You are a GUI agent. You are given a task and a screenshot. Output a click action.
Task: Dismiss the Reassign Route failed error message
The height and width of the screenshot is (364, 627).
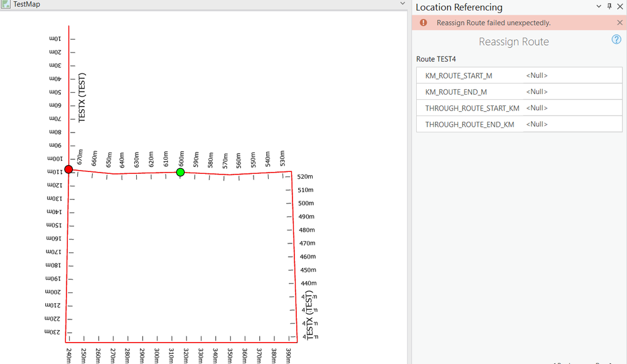[619, 23]
